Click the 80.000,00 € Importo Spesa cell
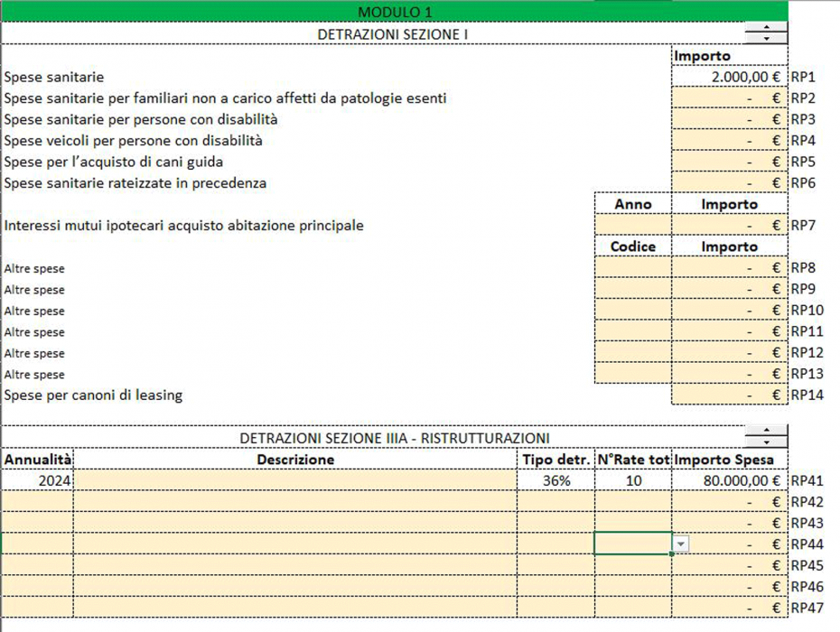Viewport: 840px width, 632px height. click(x=729, y=481)
